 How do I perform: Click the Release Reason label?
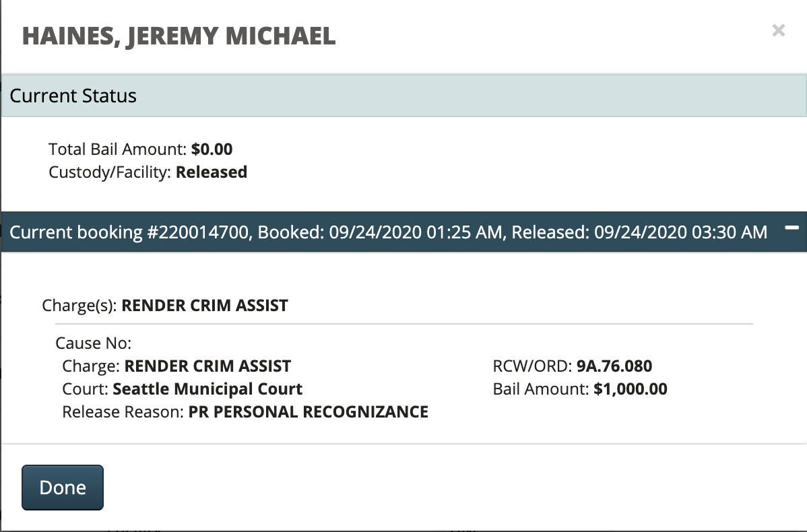[x=122, y=411]
